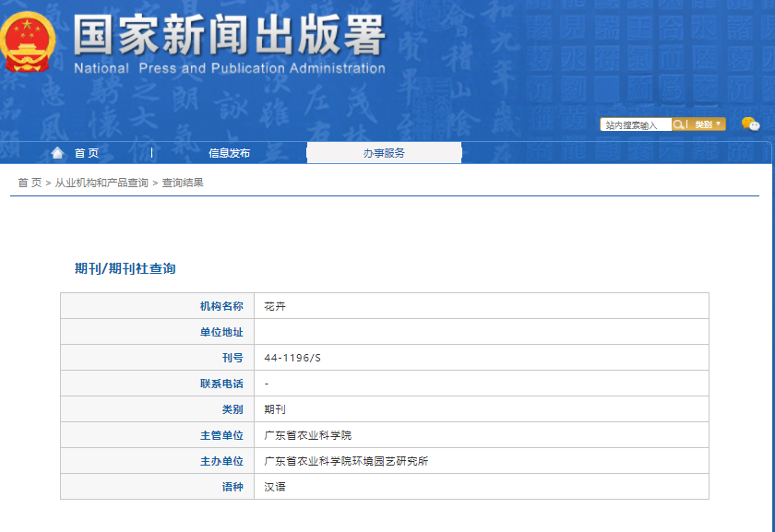Click the 语种 value 汉语
Viewport: 775px width, 532px height.
[x=275, y=487]
